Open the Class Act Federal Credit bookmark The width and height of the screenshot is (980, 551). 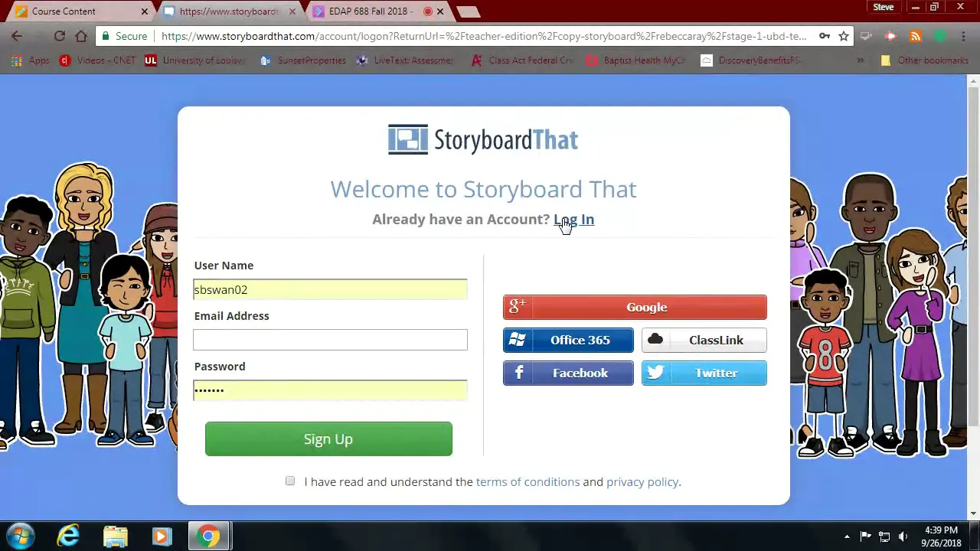point(522,60)
